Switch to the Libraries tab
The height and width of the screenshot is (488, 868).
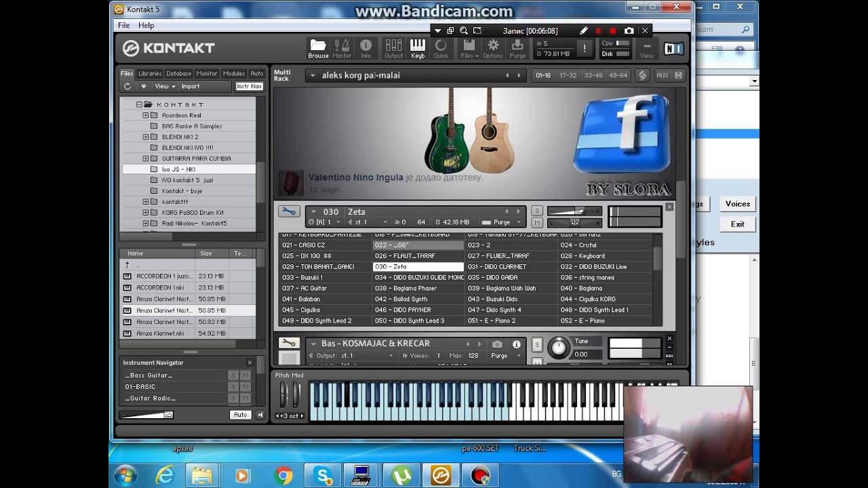pyautogui.click(x=150, y=73)
